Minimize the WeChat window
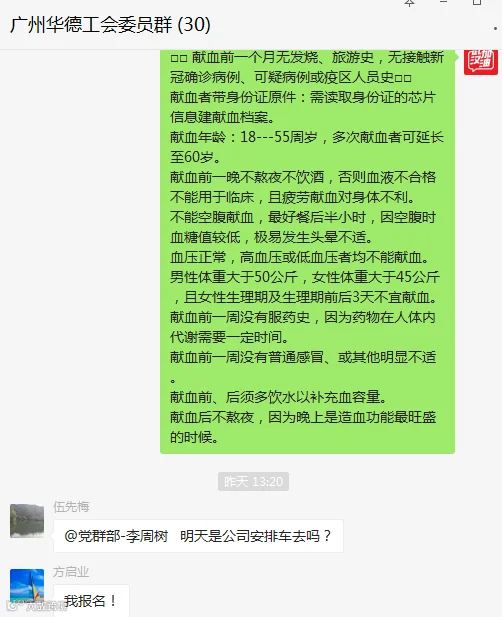The width and height of the screenshot is (502, 617). click(443, 2)
